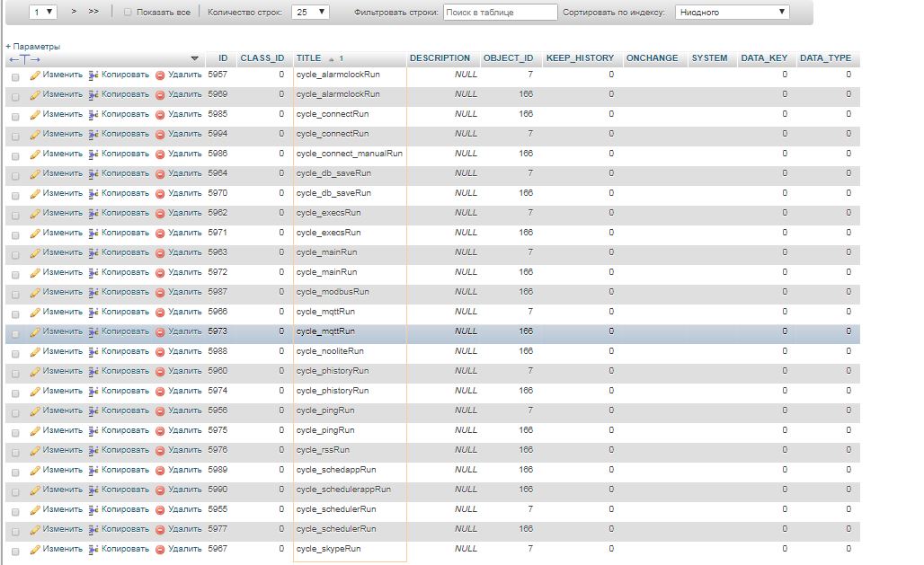Click the delete icon for cycle_rssRun row 5976

tap(160, 450)
